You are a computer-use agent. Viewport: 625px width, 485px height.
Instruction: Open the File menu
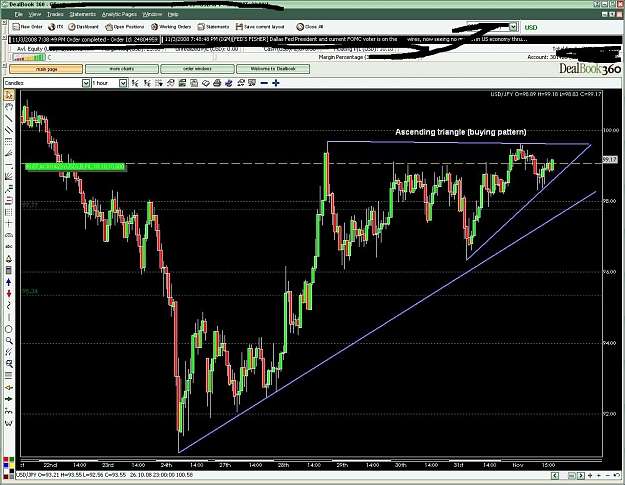(18, 14)
